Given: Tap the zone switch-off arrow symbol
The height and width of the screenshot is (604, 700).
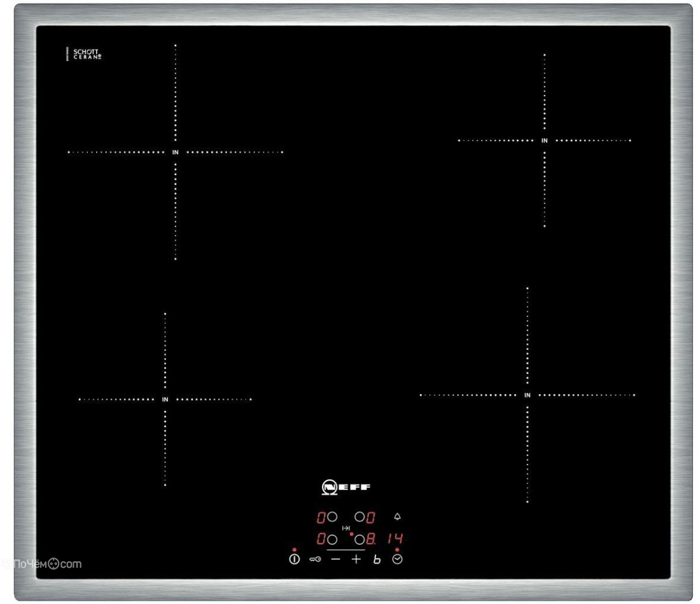Looking at the screenshot, I should coord(346,528).
